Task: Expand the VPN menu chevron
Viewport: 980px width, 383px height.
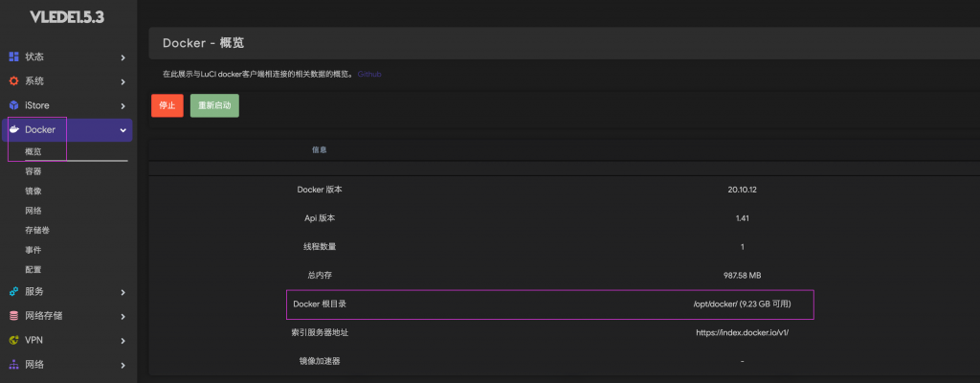Action: pyautogui.click(x=123, y=341)
